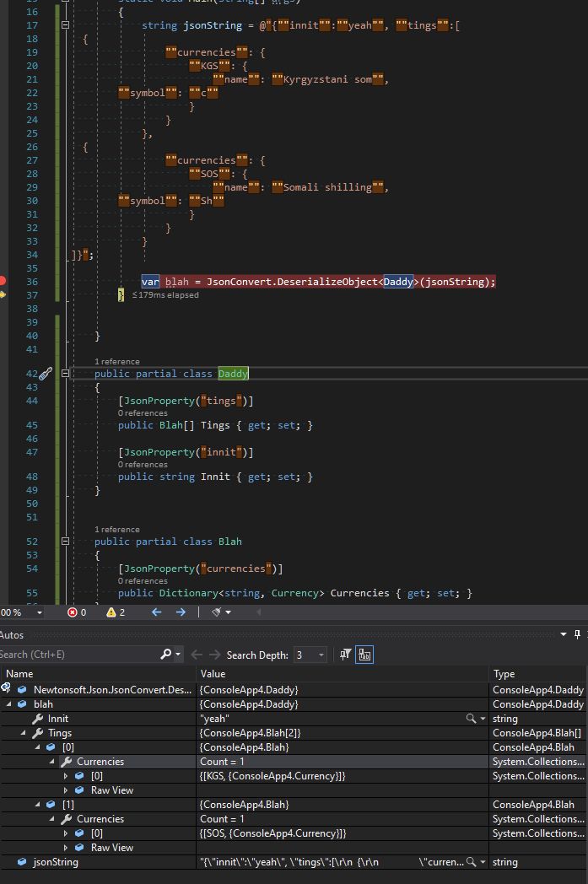Image resolution: width=588 pixels, height=884 pixels.
Task: Select the Newtonsoft.Json.JsonConvert.Des... row name
Action: [112, 689]
